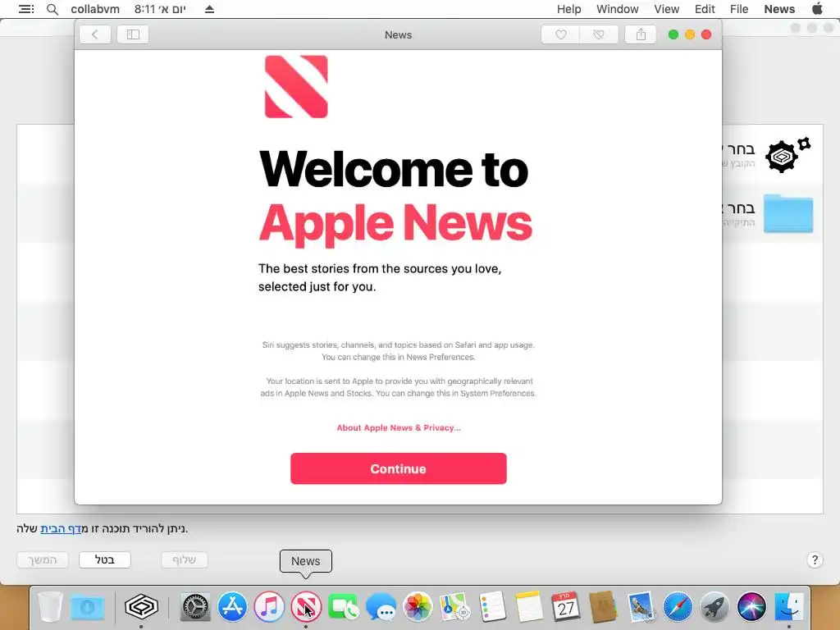Viewport: 840px width, 630px height.
Task: Open the Trash in the Dock
Action: [50, 606]
